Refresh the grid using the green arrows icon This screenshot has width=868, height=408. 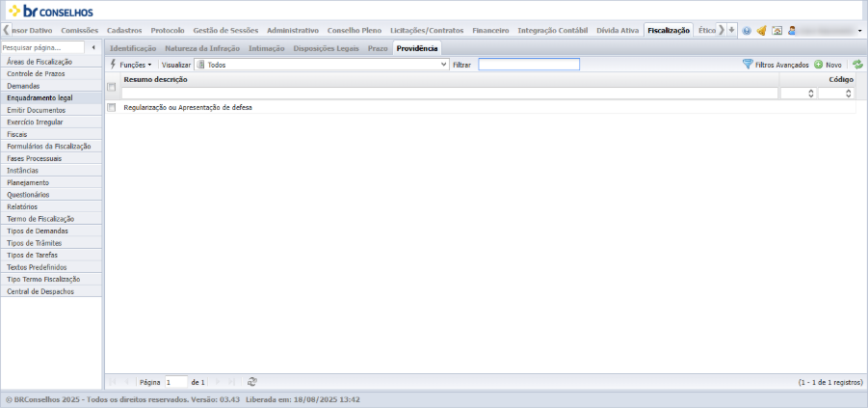click(857, 65)
